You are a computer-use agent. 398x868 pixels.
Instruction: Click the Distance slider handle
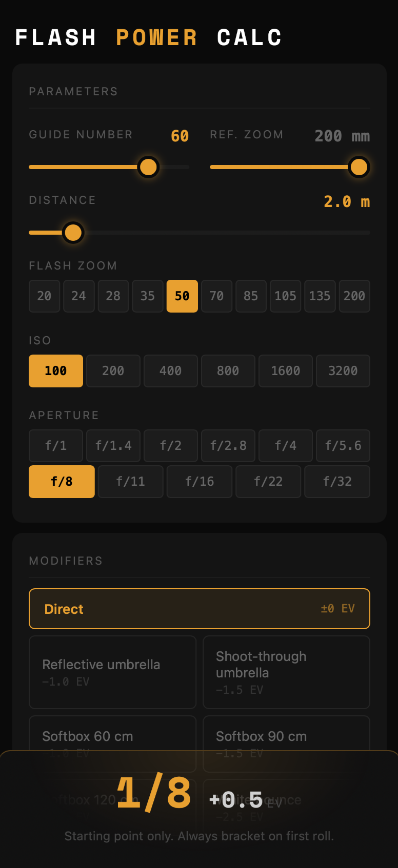point(73,233)
